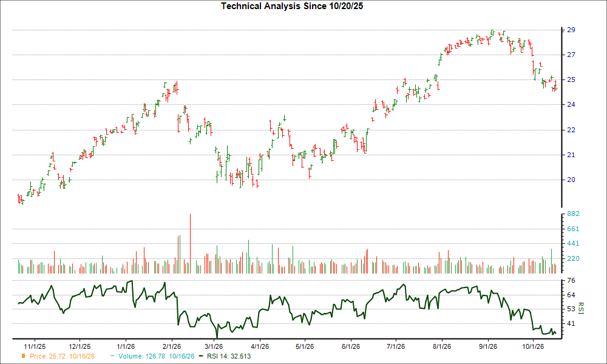Click the price axis label 21
Screen dimensions: 607x364
point(571,155)
